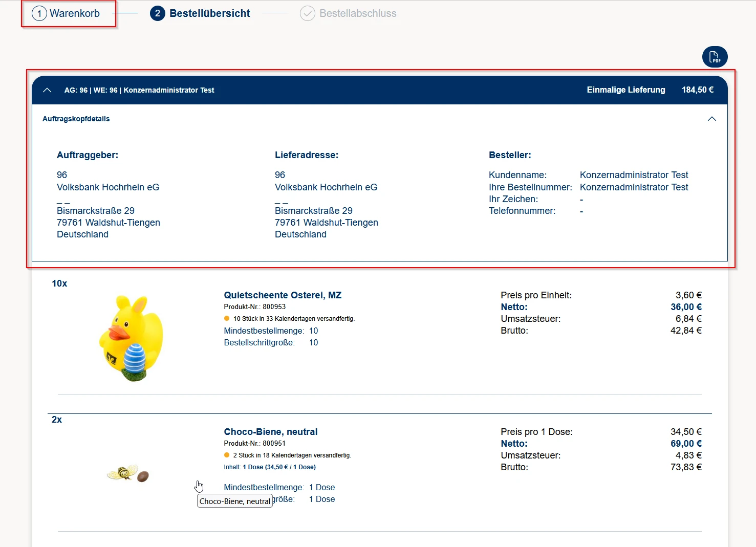Open the Choco-Biene, neutral product link
This screenshot has height=547, width=756.
pos(270,432)
